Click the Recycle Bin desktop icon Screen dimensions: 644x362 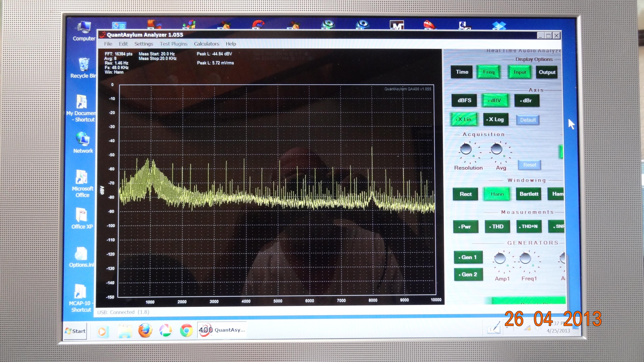[83, 68]
